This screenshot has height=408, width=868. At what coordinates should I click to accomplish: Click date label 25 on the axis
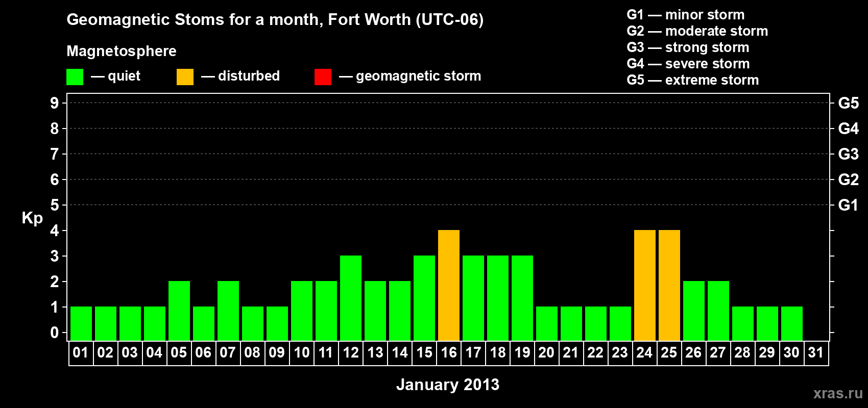tap(669, 352)
